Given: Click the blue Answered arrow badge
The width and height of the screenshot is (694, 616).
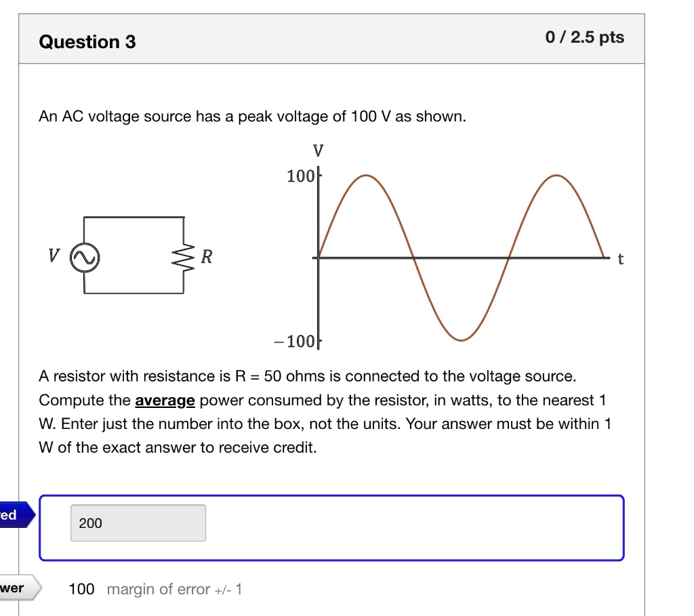Looking at the screenshot, I should (14, 516).
